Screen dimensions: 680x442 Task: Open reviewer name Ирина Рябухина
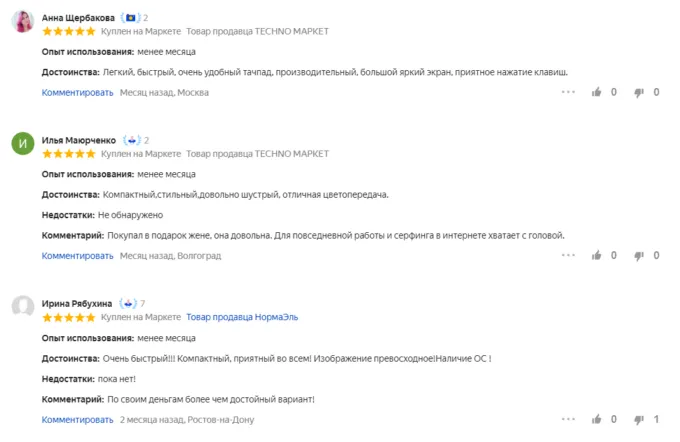pyautogui.click(x=77, y=303)
